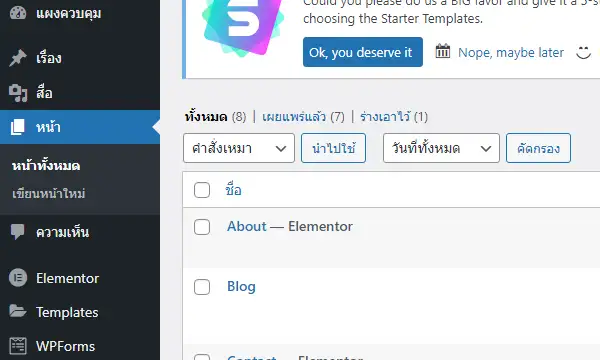This screenshot has width=600, height=360.
Task: Open the About page title link
Action: tap(247, 226)
